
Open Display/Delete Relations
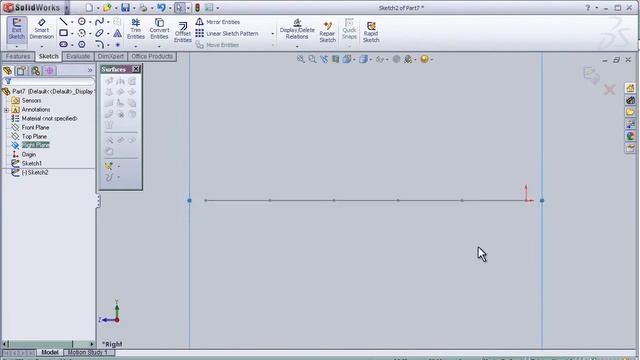coord(297,29)
